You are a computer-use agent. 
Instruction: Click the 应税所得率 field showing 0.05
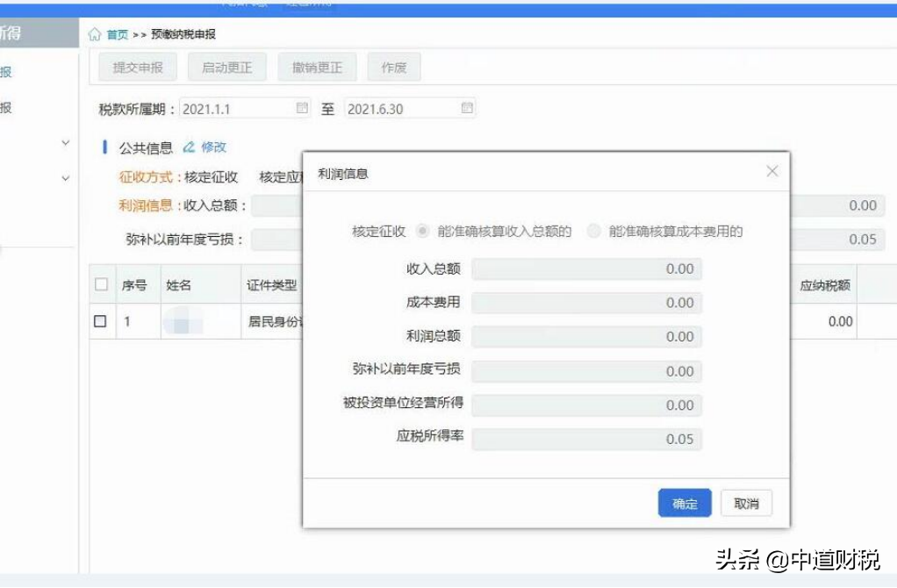587,439
